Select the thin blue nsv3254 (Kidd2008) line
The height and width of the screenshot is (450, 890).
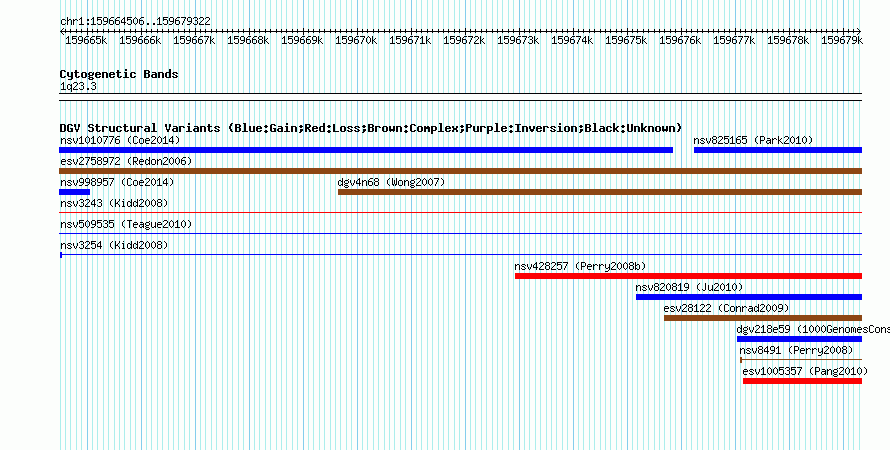click(460, 254)
